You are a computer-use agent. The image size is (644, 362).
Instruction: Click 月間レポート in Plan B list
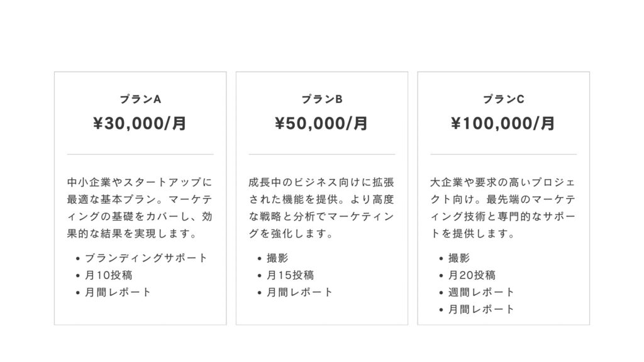point(299,292)
